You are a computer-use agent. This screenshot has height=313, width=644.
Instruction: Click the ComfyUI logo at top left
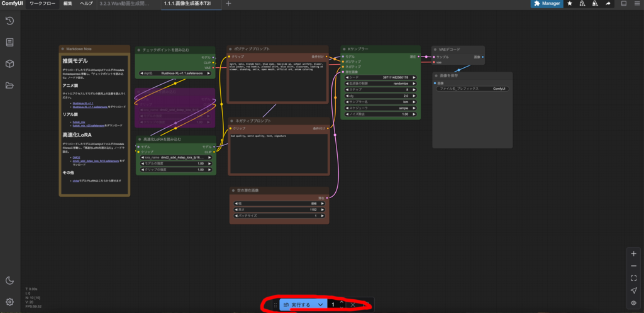[x=12, y=4]
